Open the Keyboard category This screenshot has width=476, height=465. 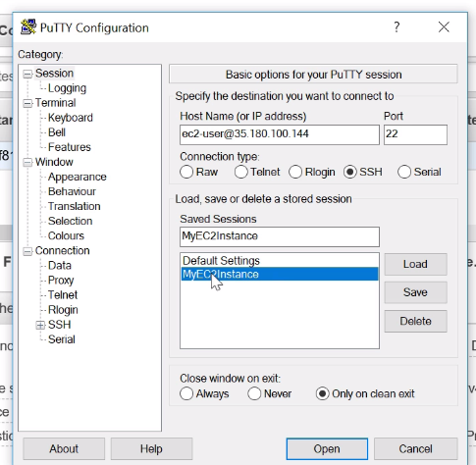pyautogui.click(x=71, y=118)
